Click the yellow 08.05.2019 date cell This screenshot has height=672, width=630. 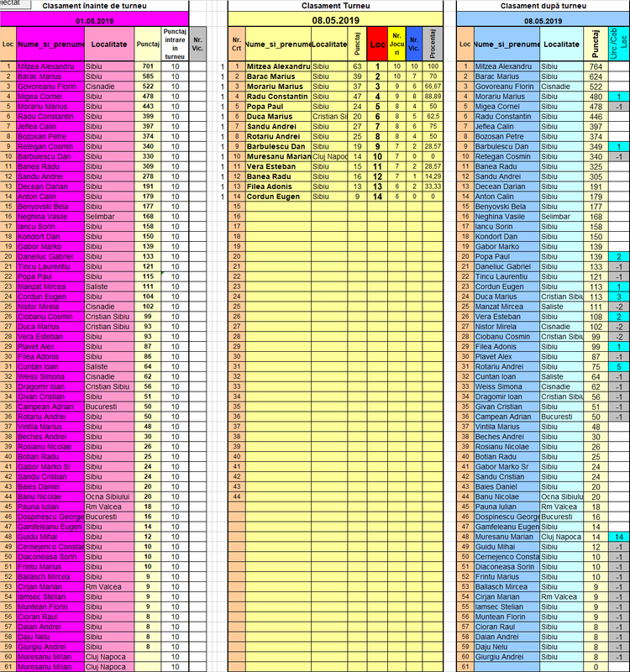(x=335, y=20)
